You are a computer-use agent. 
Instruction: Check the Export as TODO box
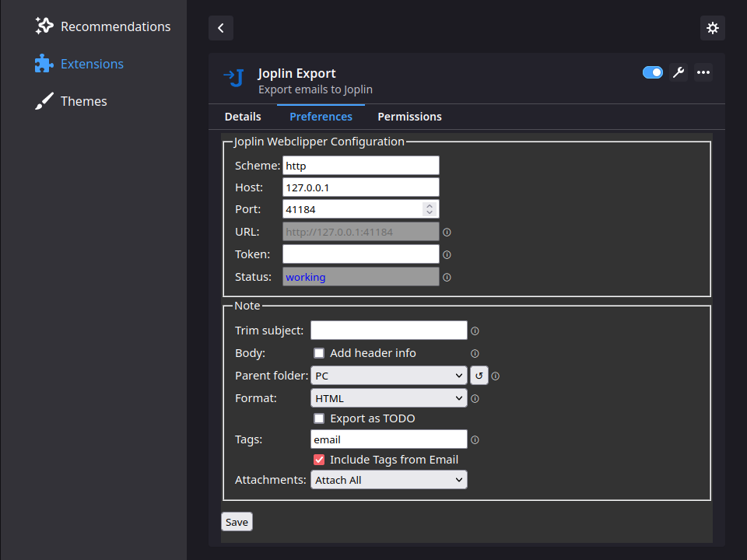319,418
